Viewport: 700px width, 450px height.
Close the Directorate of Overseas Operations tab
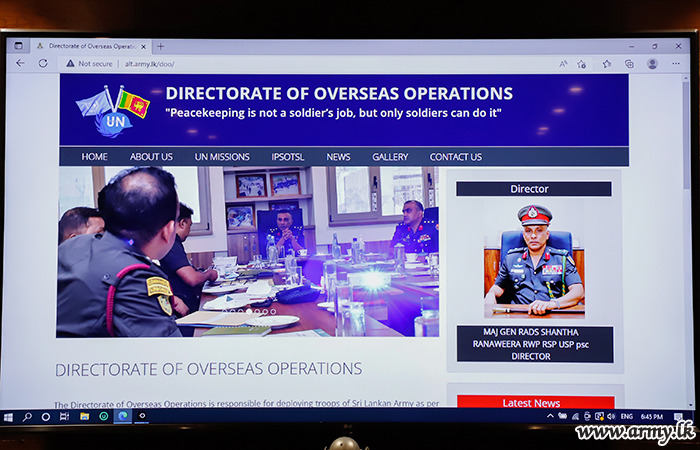(143, 46)
